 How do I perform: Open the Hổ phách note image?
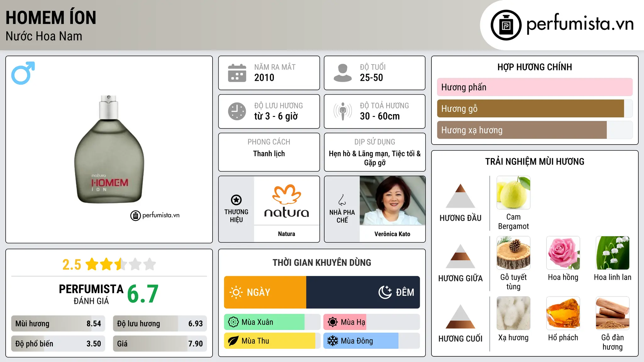[563, 313]
